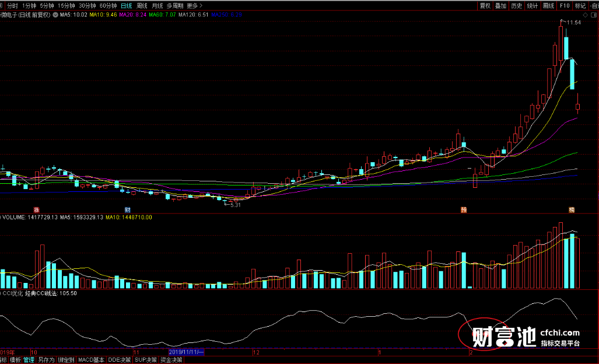Switch to 周线 weekly chart
The width and height of the screenshot is (599, 364).
(142, 6)
